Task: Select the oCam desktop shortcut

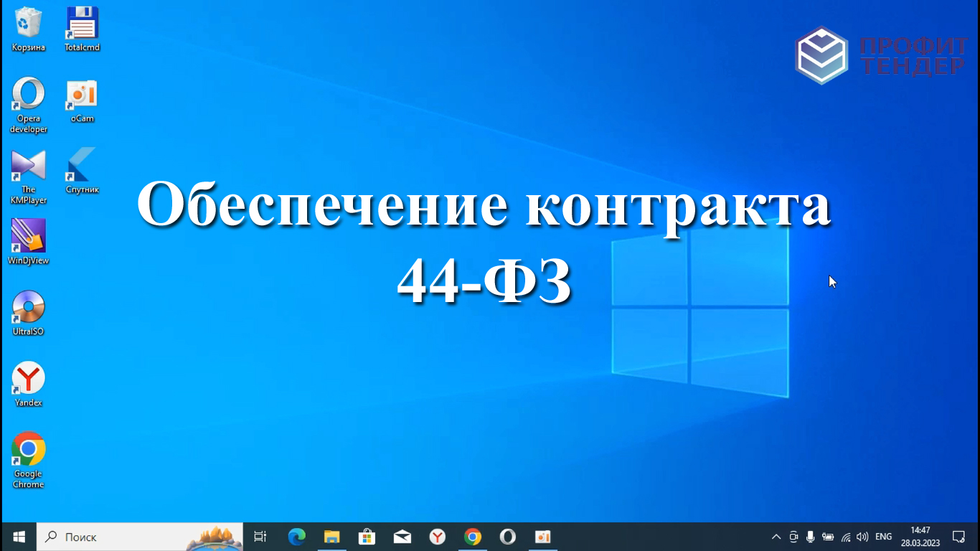Action: click(82, 100)
